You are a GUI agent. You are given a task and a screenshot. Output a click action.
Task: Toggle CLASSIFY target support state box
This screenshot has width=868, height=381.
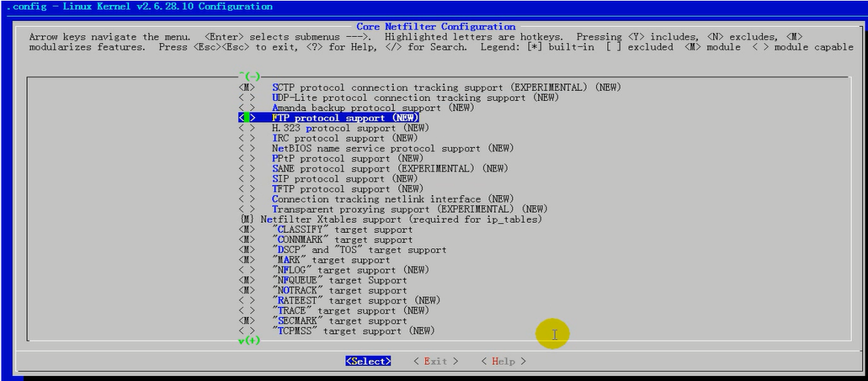[x=247, y=230]
